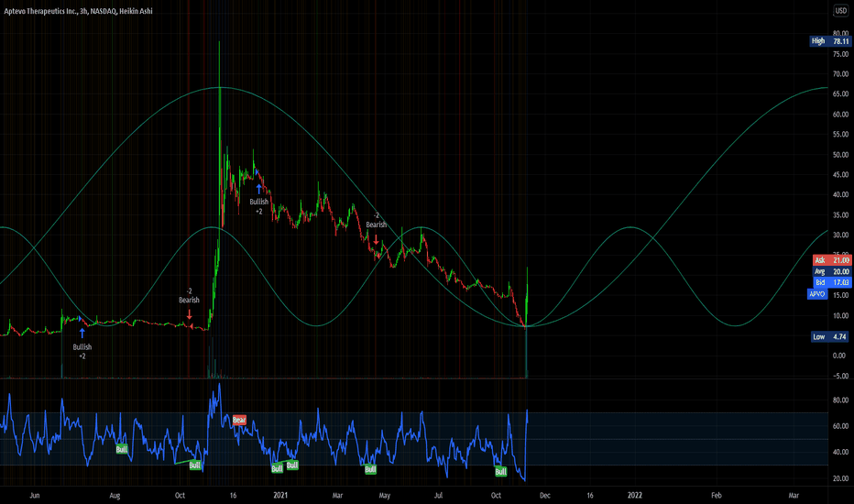Click the 70.00 price axis value
The width and height of the screenshot is (854, 504).
tap(840, 74)
